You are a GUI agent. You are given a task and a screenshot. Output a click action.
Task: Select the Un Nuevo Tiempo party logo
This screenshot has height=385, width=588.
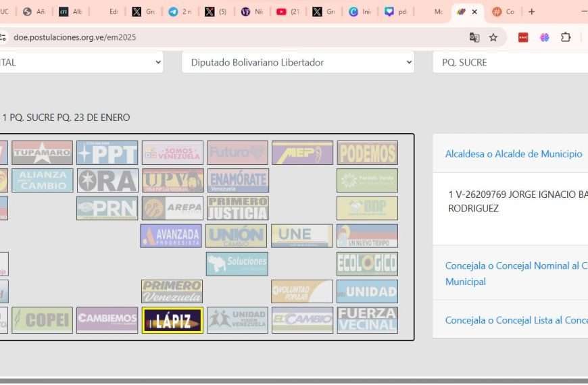click(x=367, y=236)
